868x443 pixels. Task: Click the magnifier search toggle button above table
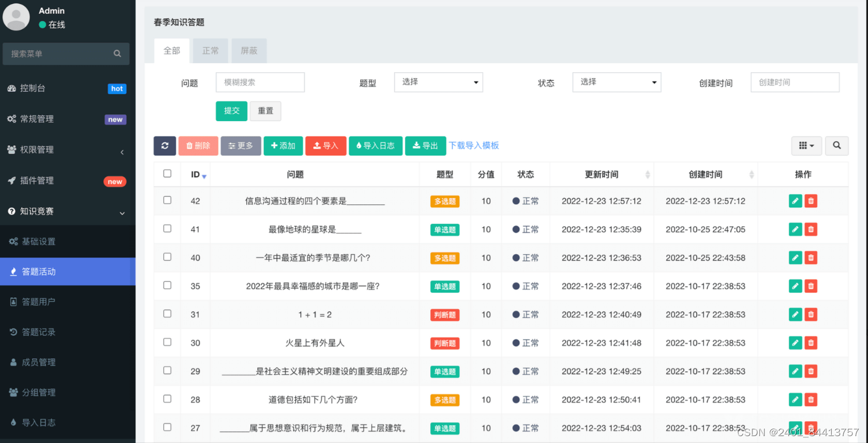click(x=836, y=146)
